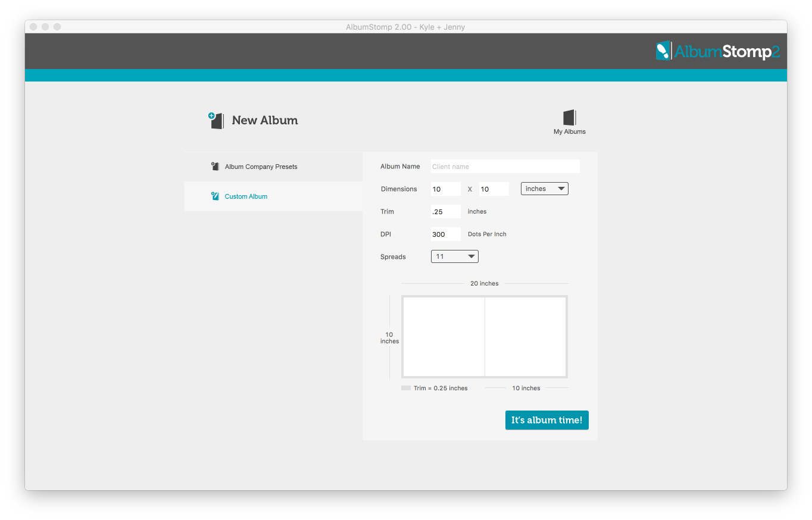Open the inches units dropdown
The width and height of the screenshot is (812, 520).
click(x=545, y=189)
